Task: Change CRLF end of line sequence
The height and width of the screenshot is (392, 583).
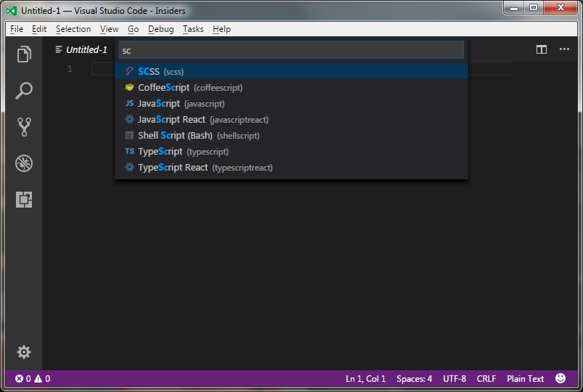Action: [486, 379]
